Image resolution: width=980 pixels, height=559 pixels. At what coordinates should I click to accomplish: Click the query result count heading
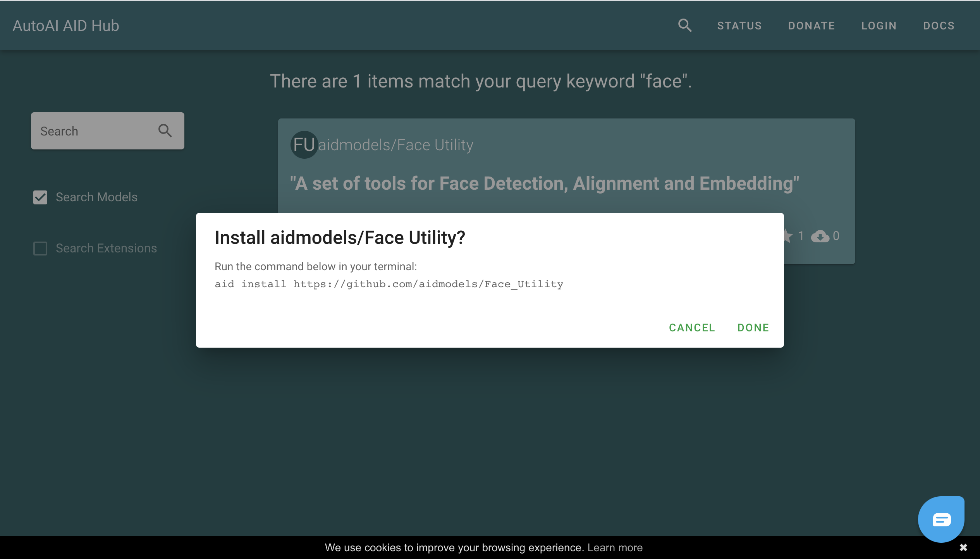pos(481,81)
